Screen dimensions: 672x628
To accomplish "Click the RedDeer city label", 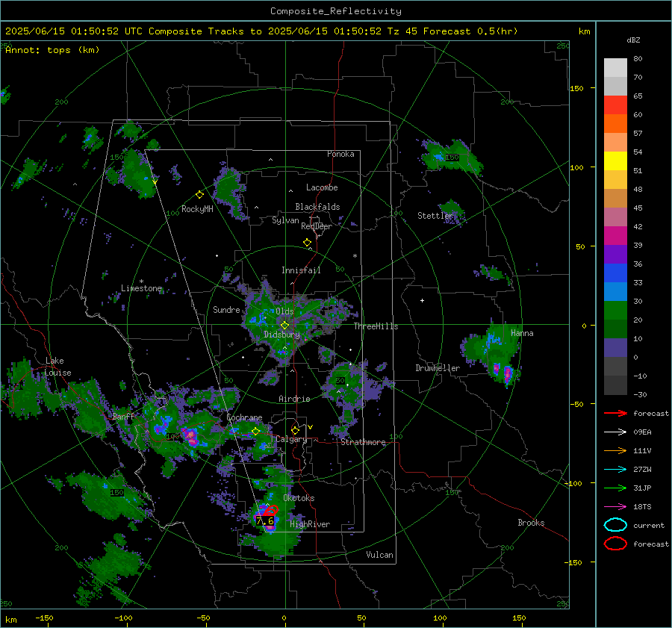I will [x=317, y=226].
